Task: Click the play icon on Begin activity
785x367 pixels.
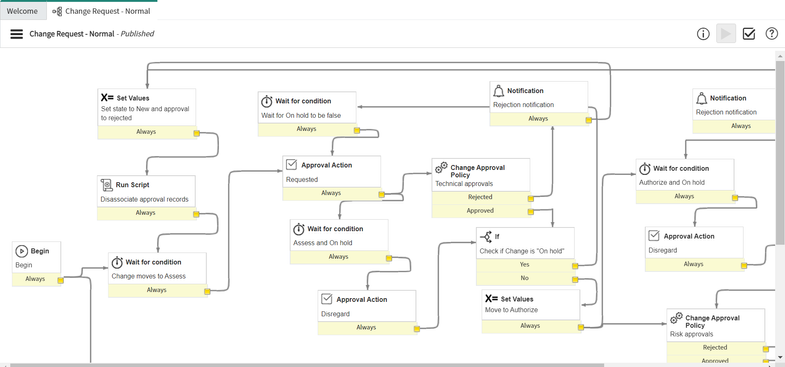Action: [22, 251]
